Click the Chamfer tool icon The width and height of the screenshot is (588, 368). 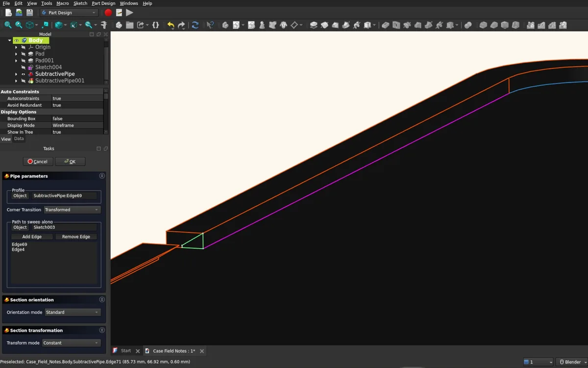click(494, 25)
